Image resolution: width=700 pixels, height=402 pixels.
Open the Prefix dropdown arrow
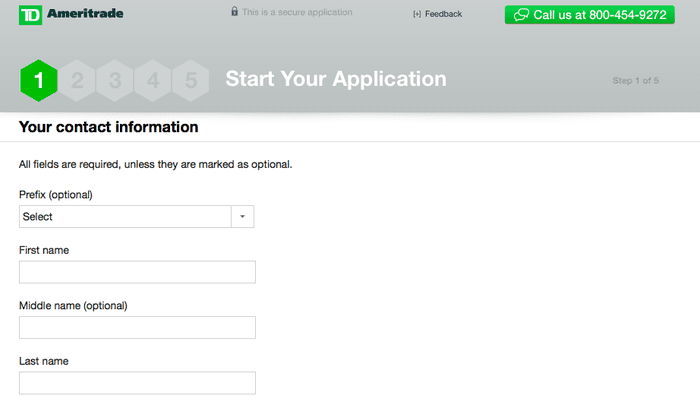[x=242, y=217]
